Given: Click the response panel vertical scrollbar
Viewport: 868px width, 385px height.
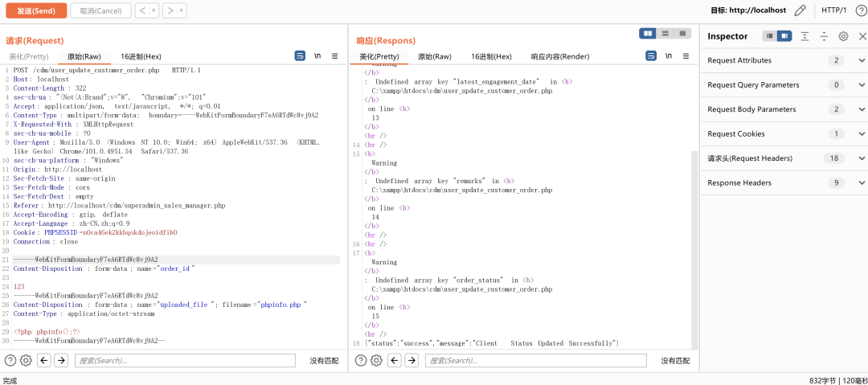Looking at the screenshot, I should pyautogui.click(x=694, y=249).
